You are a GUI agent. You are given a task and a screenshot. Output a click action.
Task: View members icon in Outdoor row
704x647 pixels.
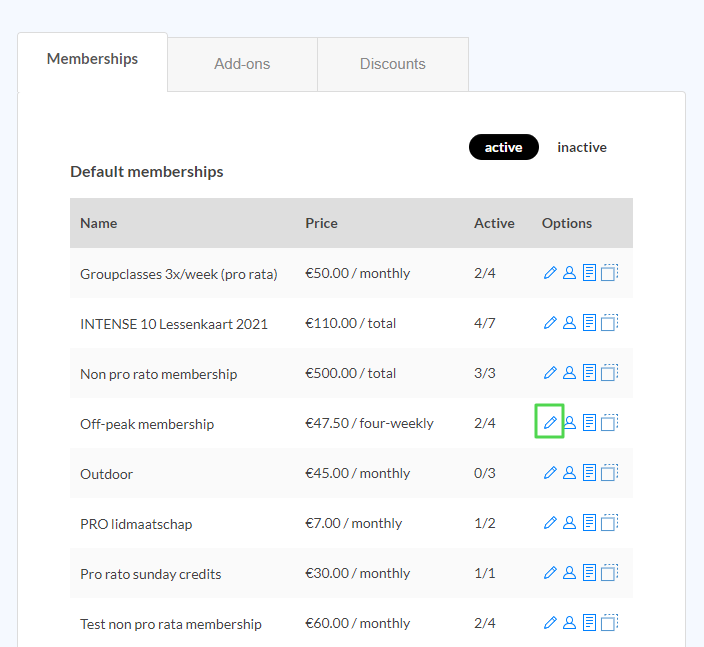pyautogui.click(x=569, y=473)
